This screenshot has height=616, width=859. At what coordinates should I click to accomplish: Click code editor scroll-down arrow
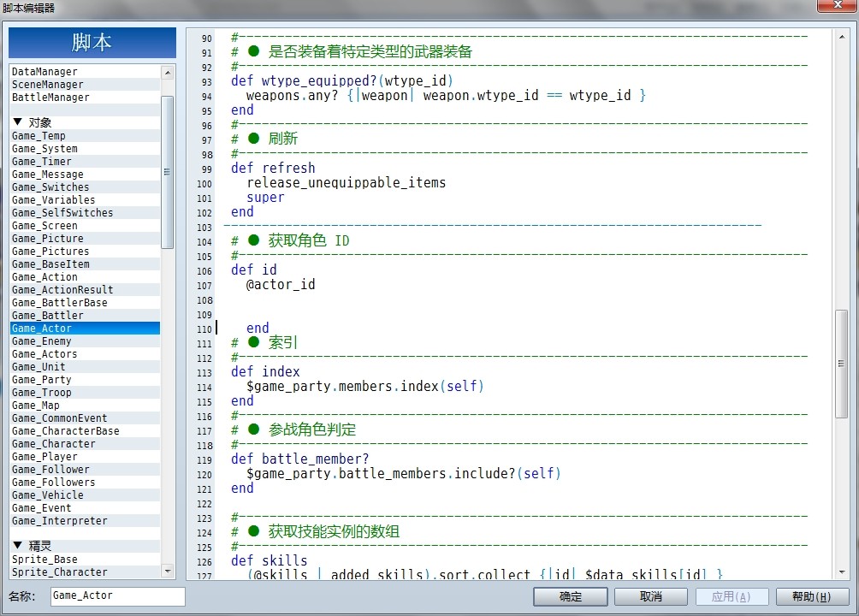point(842,572)
